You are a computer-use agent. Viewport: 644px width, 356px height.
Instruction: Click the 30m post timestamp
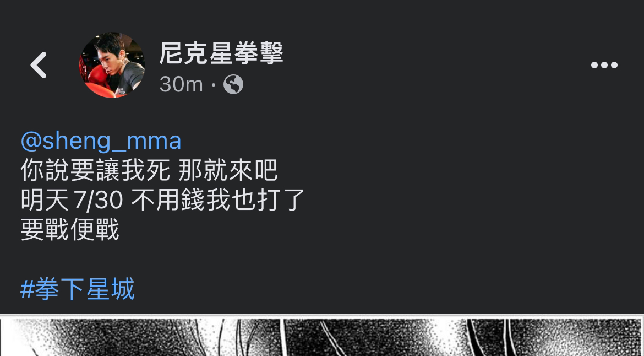coord(181,84)
